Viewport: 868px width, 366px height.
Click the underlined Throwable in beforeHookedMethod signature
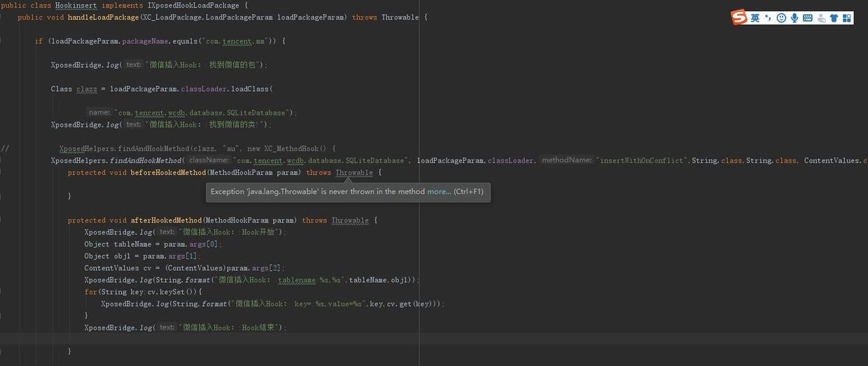tap(352, 173)
